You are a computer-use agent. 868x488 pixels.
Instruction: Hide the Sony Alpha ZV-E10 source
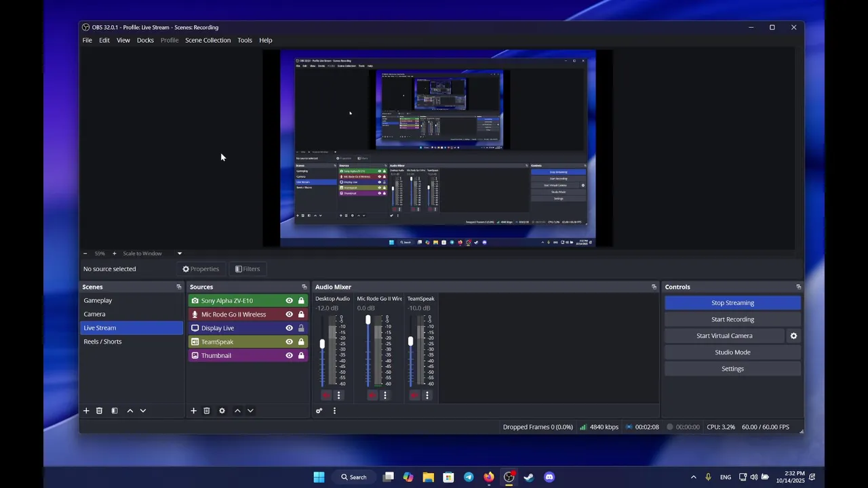(290, 301)
